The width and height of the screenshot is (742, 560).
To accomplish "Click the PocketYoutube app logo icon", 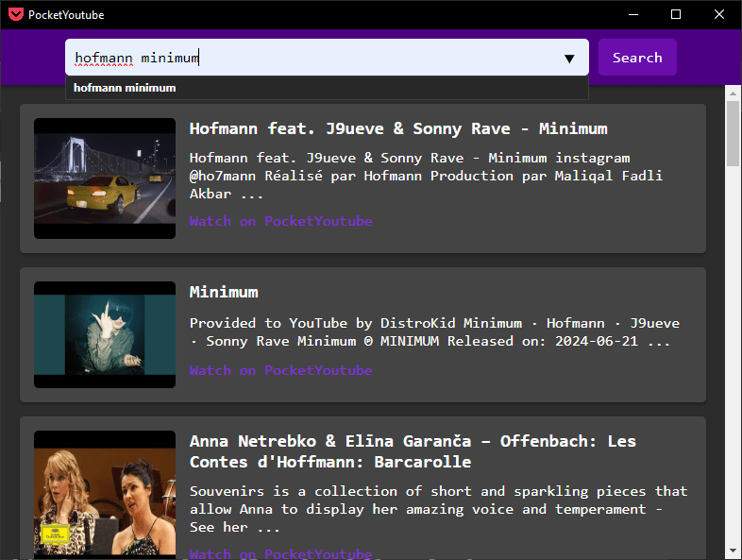I will click(x=16, y=14).
